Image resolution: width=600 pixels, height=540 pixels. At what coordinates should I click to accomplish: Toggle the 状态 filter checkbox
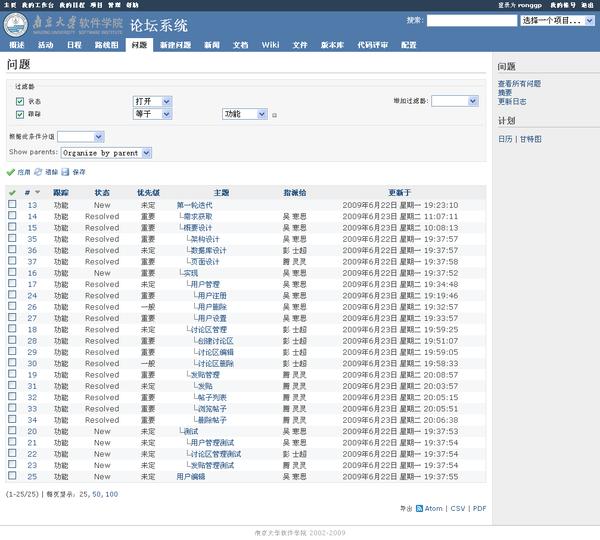point(20,101)
